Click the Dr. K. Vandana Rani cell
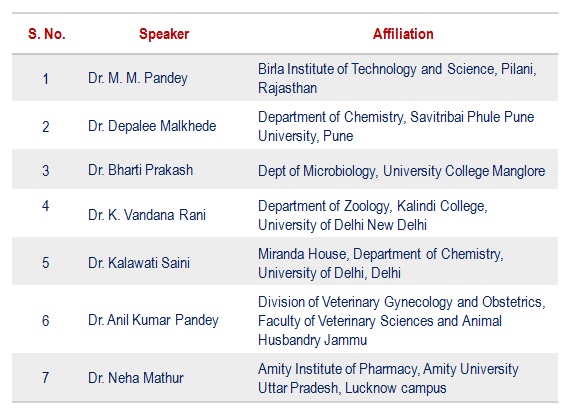Viewport: 573px width, 415px height. tap(147, 215)
